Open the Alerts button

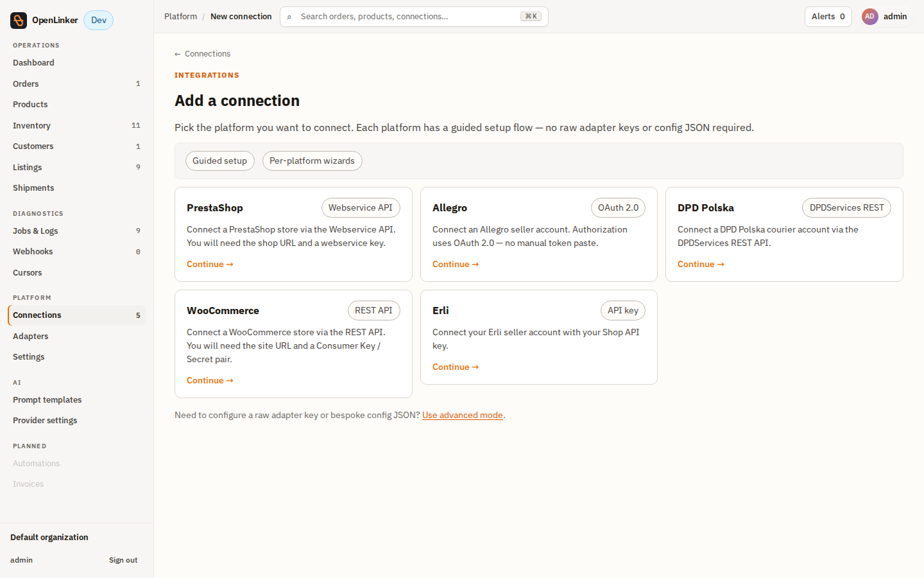click(828, 17)
